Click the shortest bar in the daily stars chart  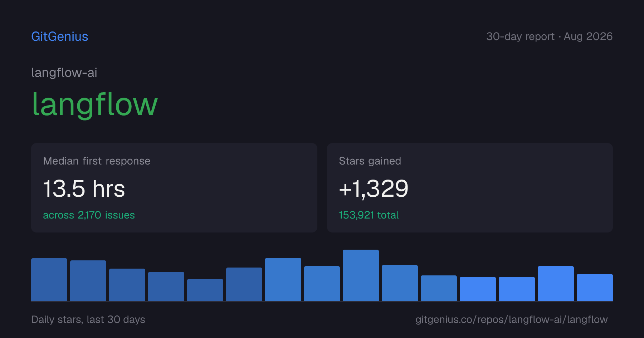pos(205,290)
